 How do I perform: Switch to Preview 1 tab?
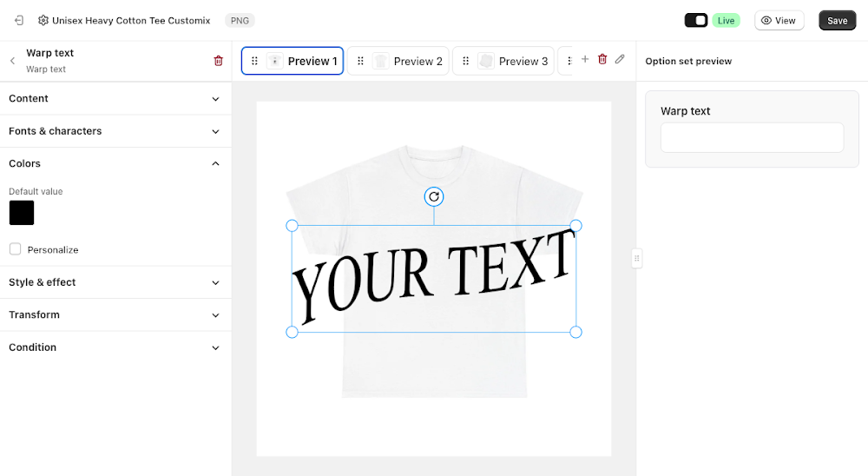pos(293,61)
